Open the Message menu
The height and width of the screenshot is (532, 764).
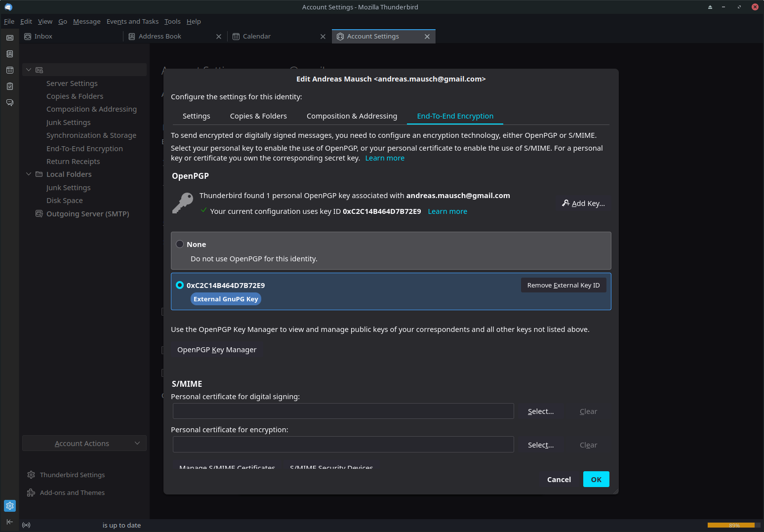point(86,21)
